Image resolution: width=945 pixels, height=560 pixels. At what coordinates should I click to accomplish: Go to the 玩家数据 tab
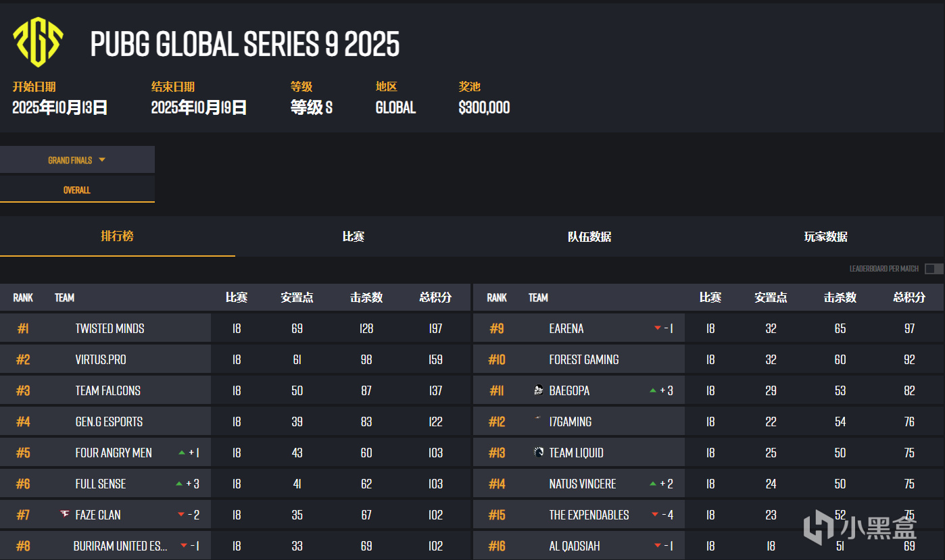tap(825, 236)
